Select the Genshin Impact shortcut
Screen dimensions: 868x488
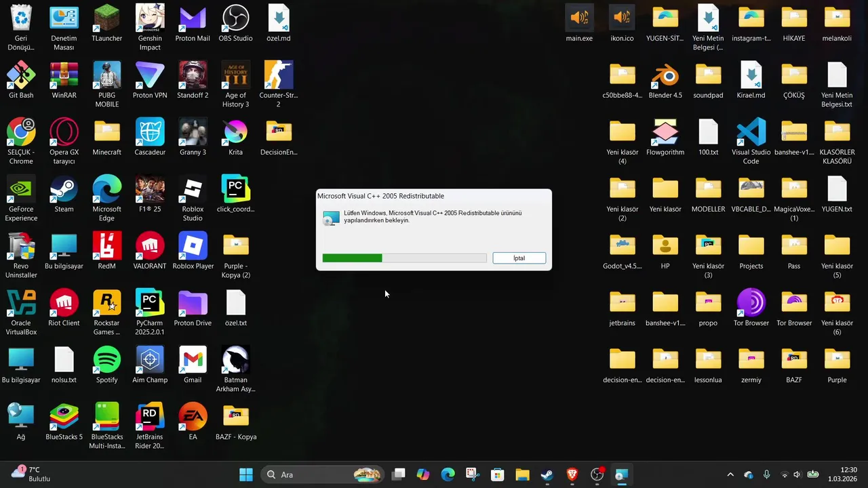point(150,28)
